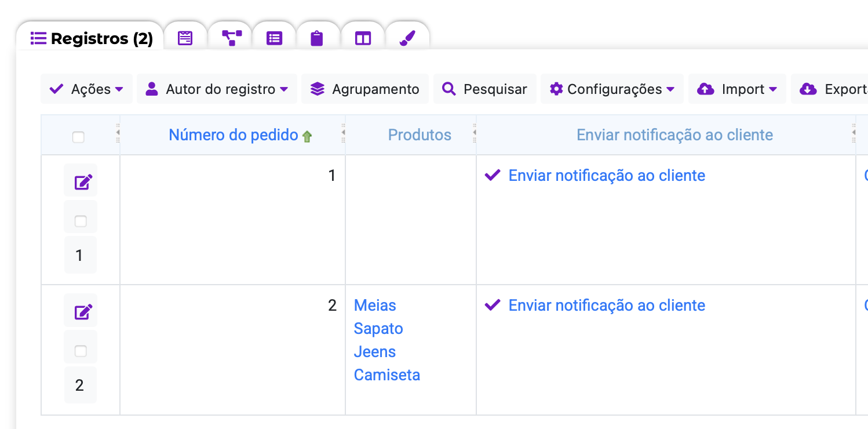Click the magnifier icon in Pesquisar
This screenshot has height=429, width=868.
(448, 89)
